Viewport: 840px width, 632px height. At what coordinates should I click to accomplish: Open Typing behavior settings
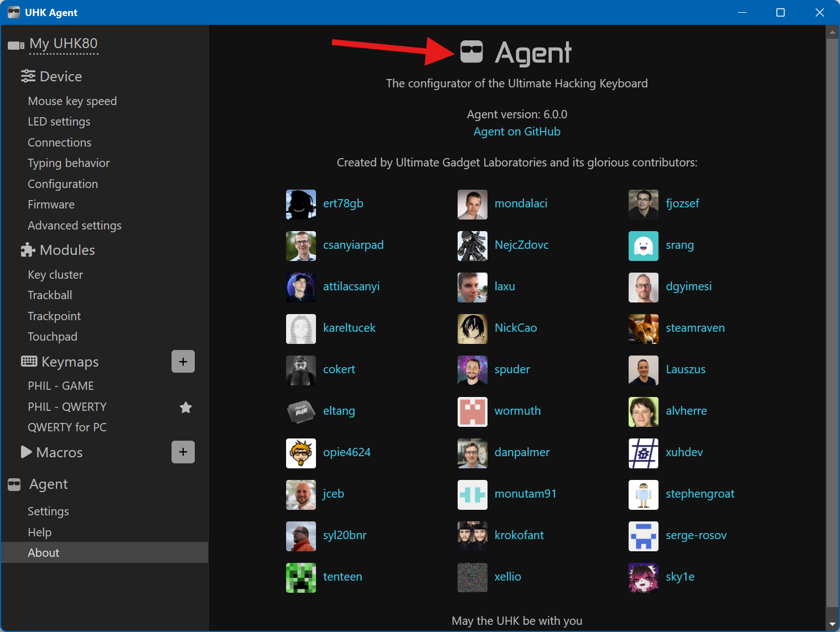pos(69,163)
